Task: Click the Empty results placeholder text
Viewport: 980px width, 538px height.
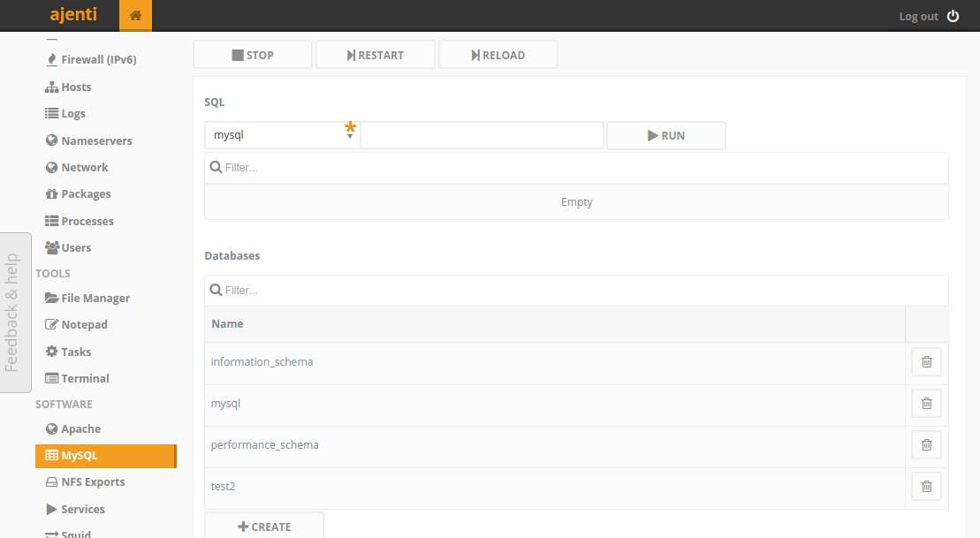Action: tap(576, 201)
